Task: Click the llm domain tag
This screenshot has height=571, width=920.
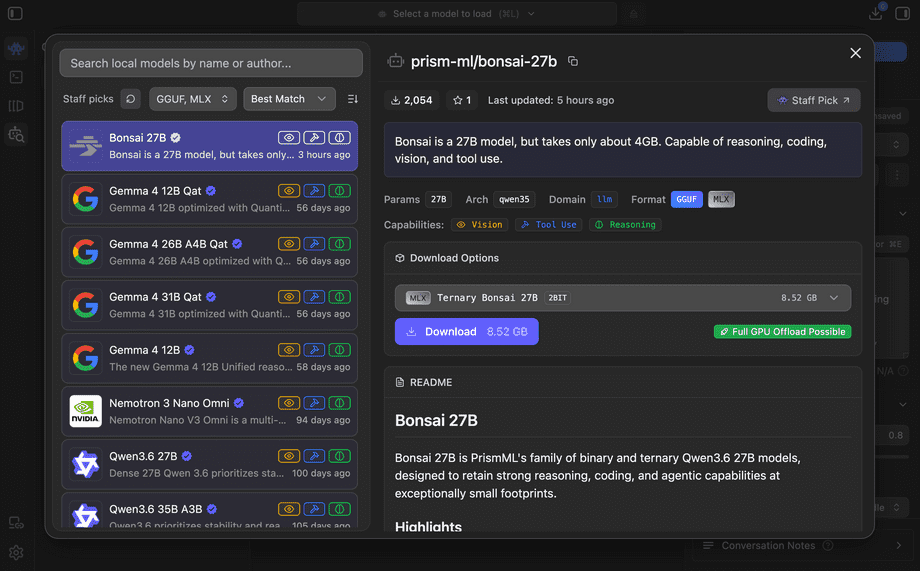Action: pos(604,200)
